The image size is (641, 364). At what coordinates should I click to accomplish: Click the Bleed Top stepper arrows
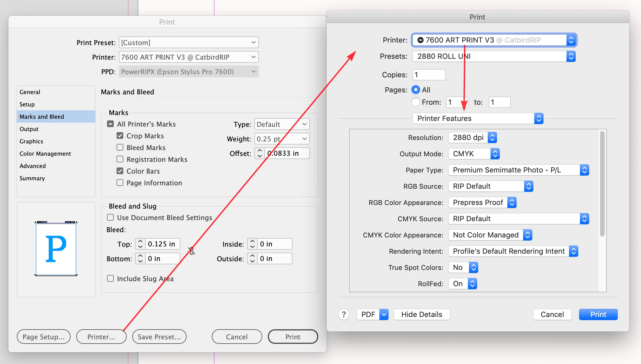pyautogui.click(x=140, y=244)
